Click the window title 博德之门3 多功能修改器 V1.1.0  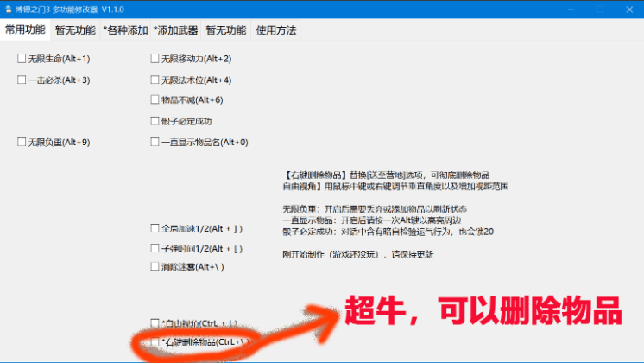tap(70, 9)
